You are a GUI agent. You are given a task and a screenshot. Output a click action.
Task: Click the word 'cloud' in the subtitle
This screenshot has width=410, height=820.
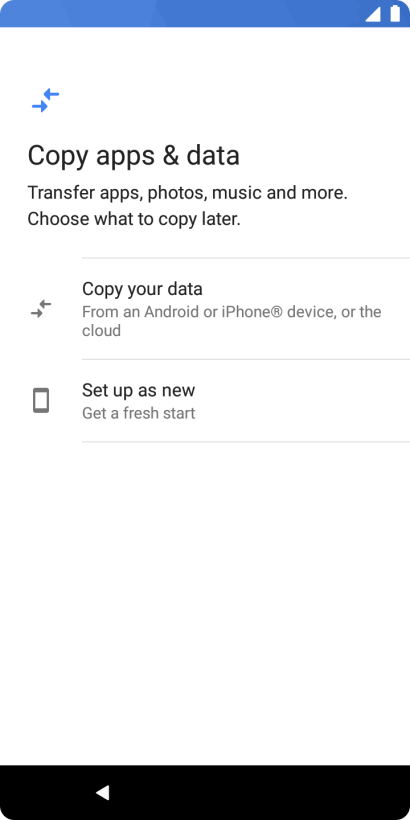coord(101,331)
